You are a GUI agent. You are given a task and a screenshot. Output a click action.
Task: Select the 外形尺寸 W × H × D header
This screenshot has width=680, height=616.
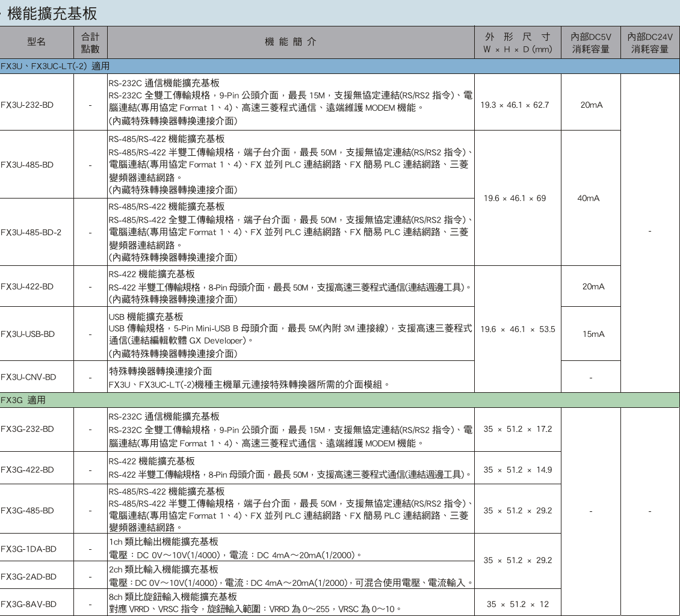click(x=517, y=43)
